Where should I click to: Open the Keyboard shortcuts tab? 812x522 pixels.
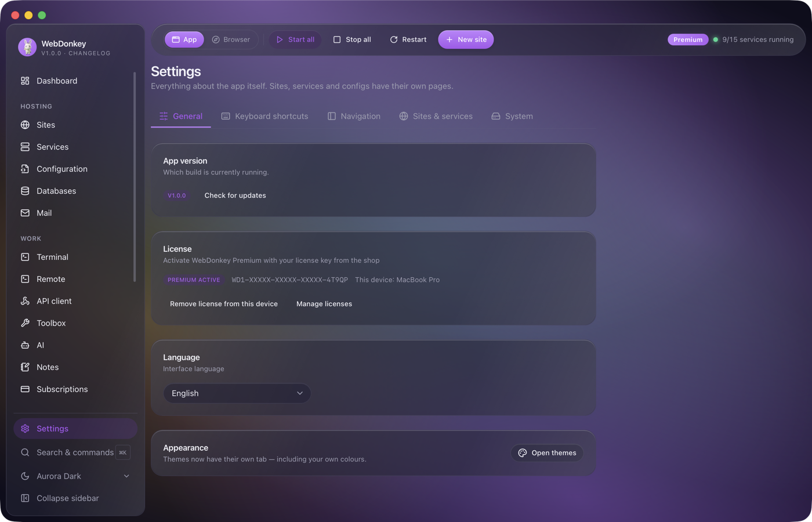click(x=265, y=116)
